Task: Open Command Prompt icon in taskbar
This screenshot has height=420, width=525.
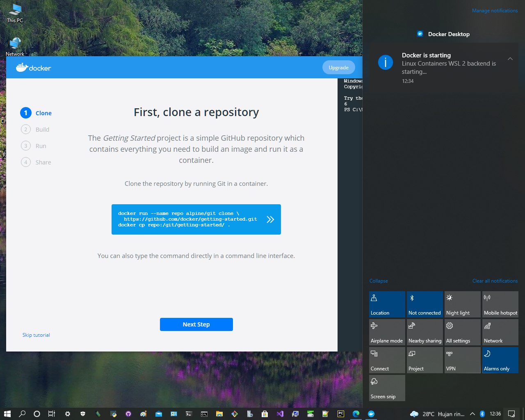Action: (x=204, y=414)
